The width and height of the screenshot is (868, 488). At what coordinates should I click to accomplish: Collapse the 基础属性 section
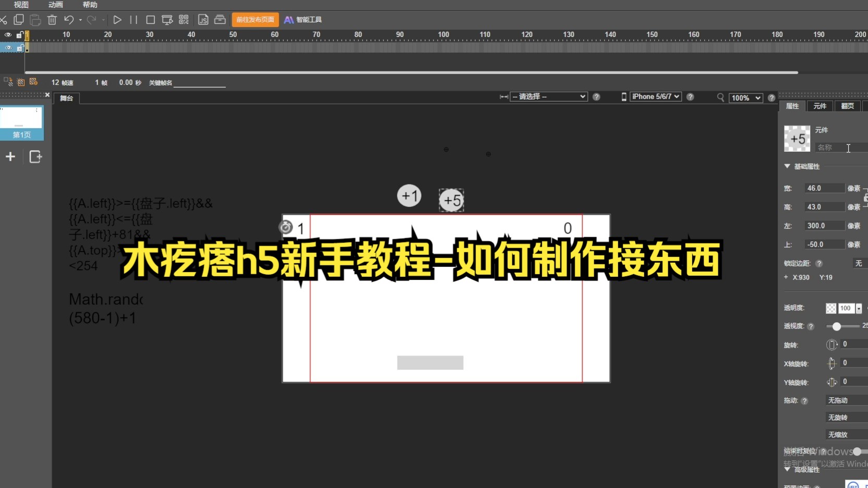click(x=787, y=166)
